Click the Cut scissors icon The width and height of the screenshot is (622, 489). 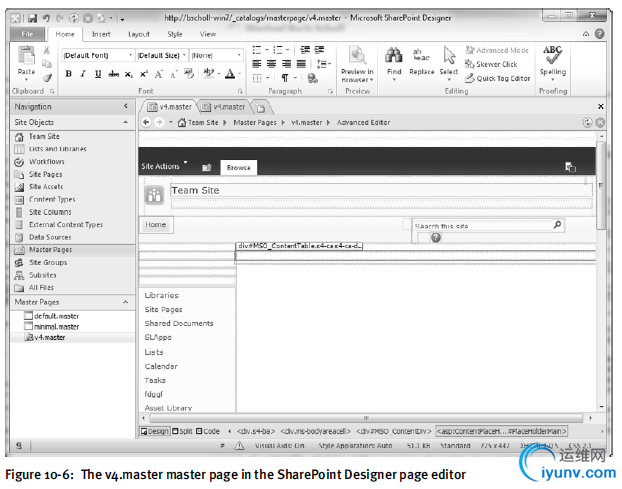pos(47,50)
